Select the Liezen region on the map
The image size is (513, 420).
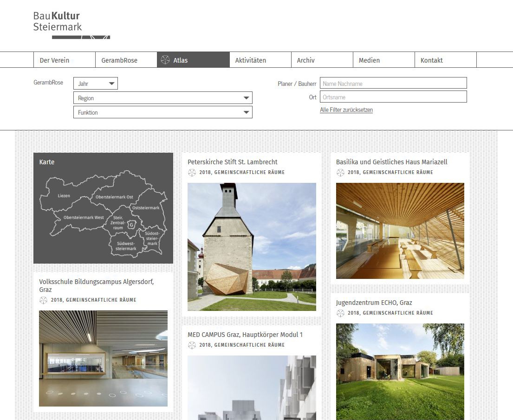(x=64, y=196)
